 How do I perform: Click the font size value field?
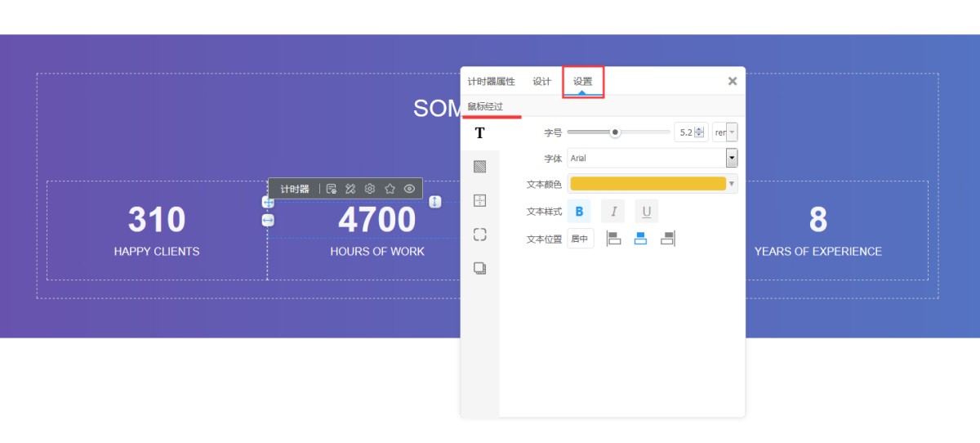(686, 132)
